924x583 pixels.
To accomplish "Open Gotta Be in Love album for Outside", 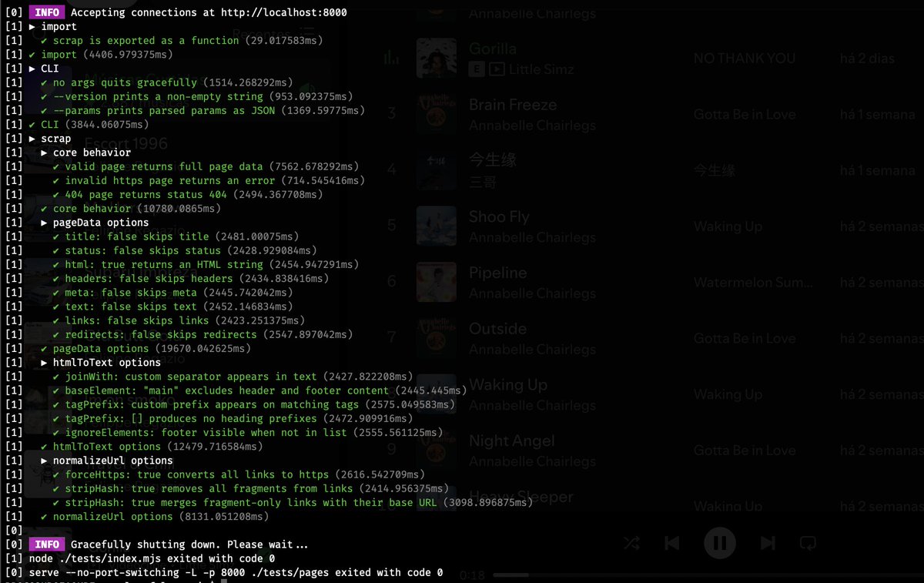I will tap(745, 339).
